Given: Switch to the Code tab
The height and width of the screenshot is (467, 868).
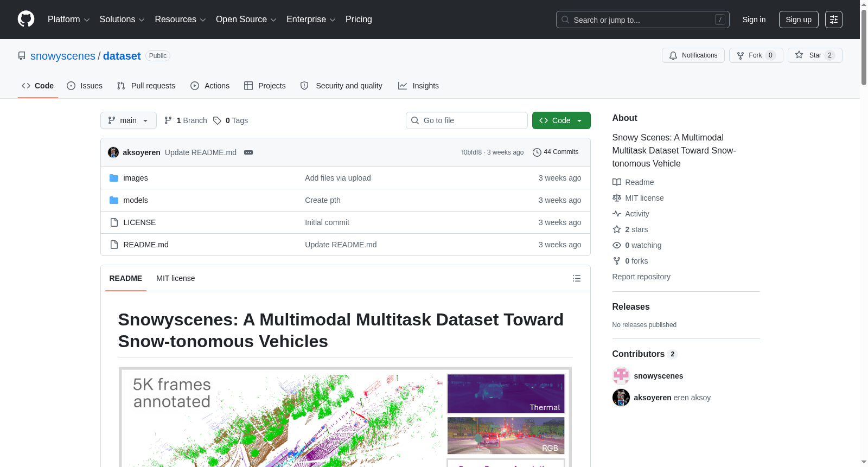Looking at the screenshot, I should coord(38,86).
